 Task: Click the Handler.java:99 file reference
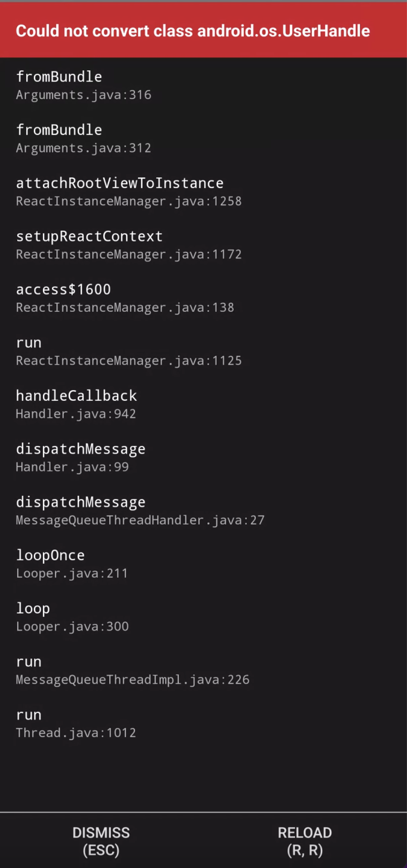[x=72, y=467]
